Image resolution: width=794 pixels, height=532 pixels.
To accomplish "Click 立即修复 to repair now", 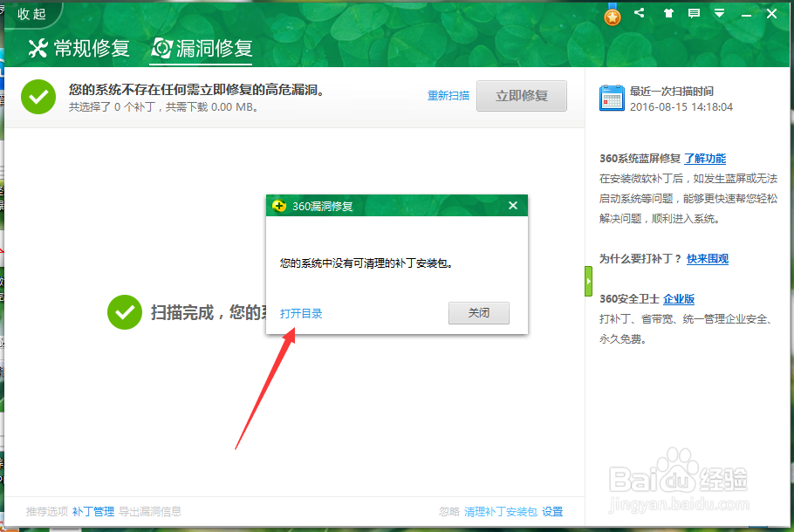I will [x=521, y=96].
